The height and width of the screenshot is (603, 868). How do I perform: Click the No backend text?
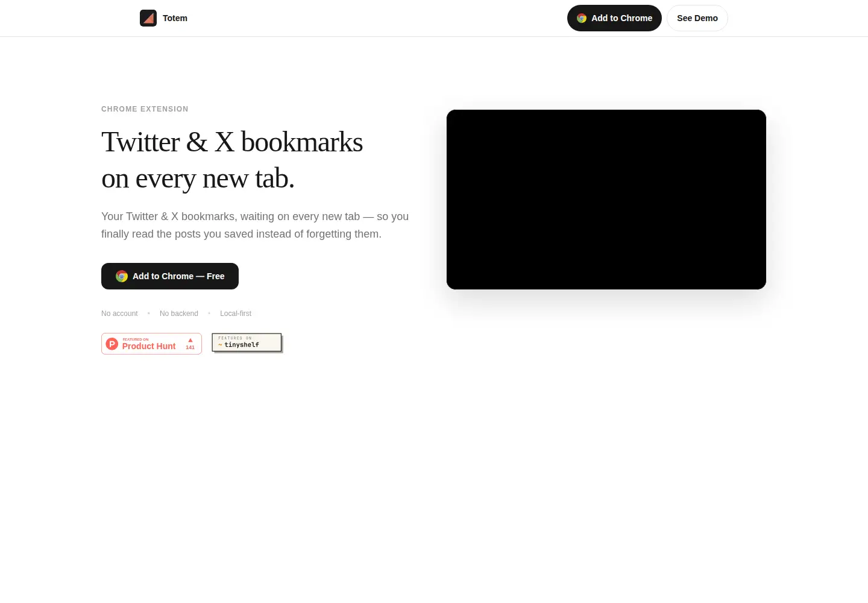point(179,314)
